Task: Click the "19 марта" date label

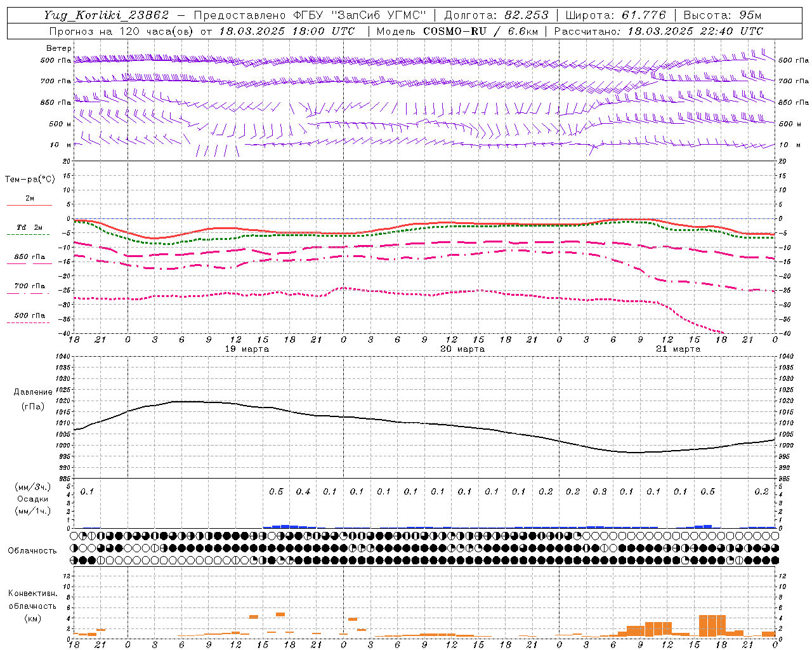Action: pyautogui.click(x=247, y=349)
